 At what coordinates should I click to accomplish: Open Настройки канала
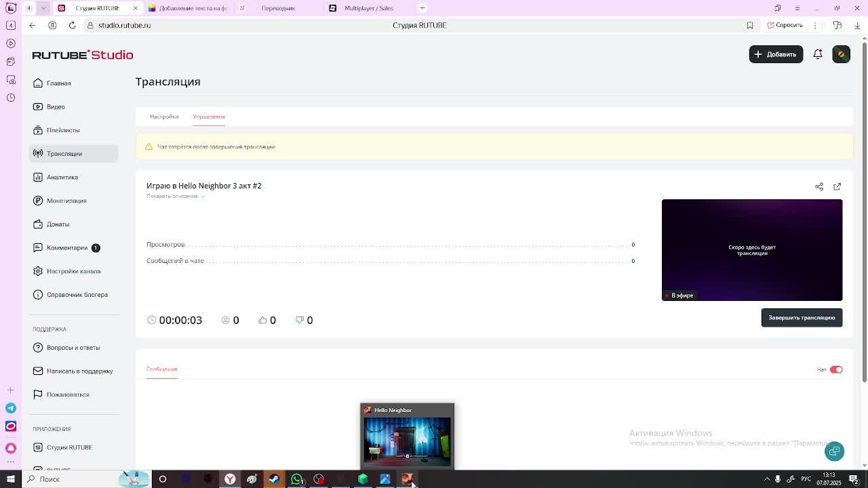click(x=73, y=271)
